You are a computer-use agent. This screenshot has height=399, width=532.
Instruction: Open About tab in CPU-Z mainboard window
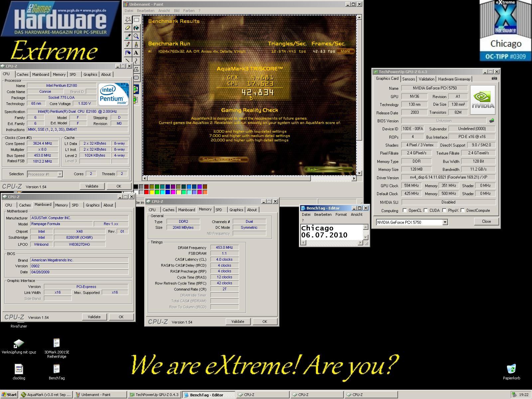[x=108, y=205]
